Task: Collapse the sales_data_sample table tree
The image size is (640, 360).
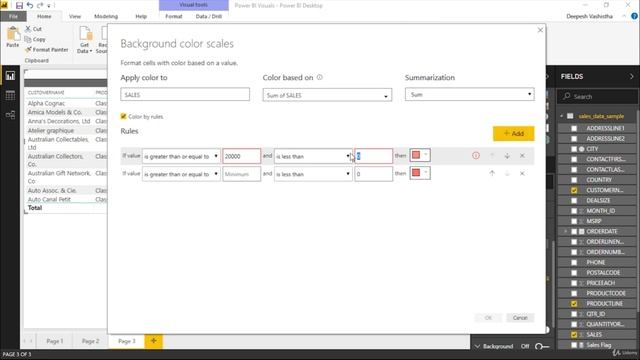Action: [562, 116]
